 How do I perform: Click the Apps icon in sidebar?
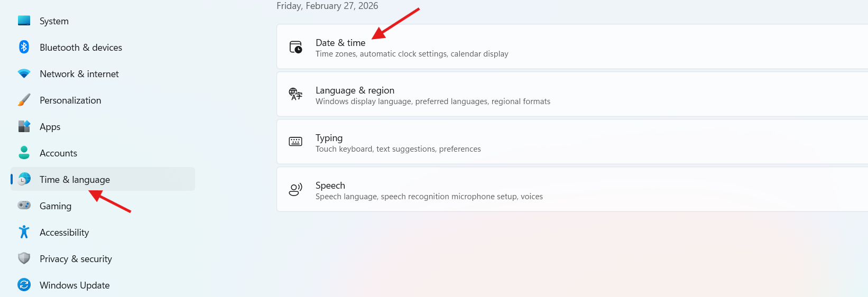point(24,126)
